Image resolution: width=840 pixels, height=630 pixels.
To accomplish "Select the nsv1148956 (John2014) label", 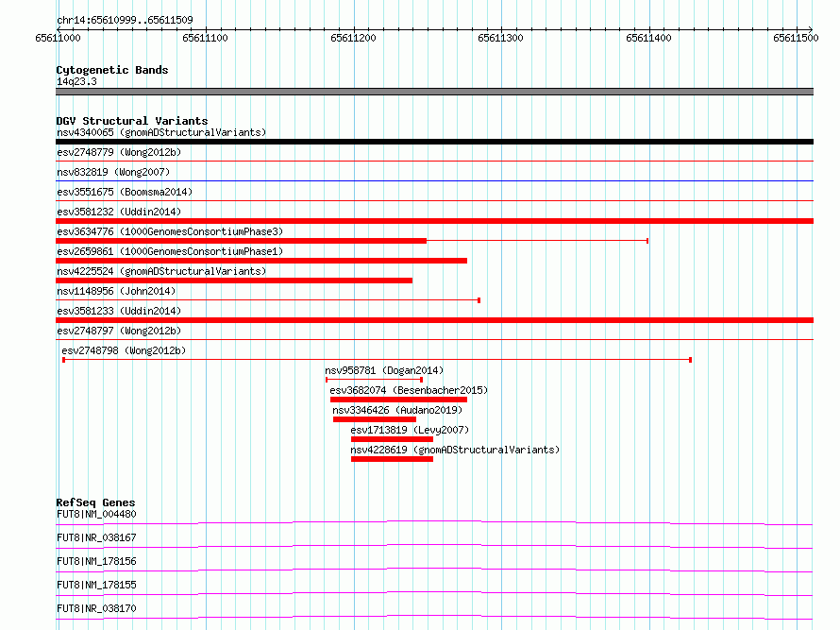I will 116,291.
